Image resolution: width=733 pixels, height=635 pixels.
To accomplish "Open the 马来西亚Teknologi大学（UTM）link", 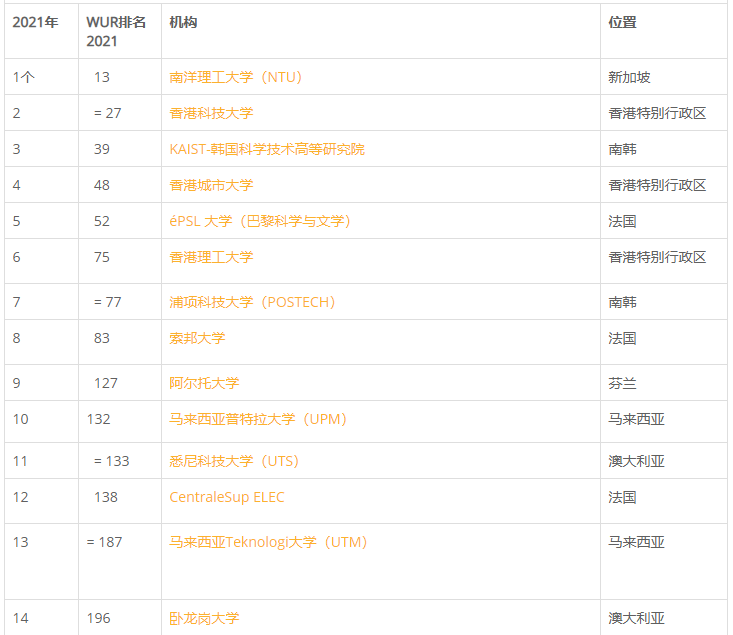I will click(x=268, y=542).
